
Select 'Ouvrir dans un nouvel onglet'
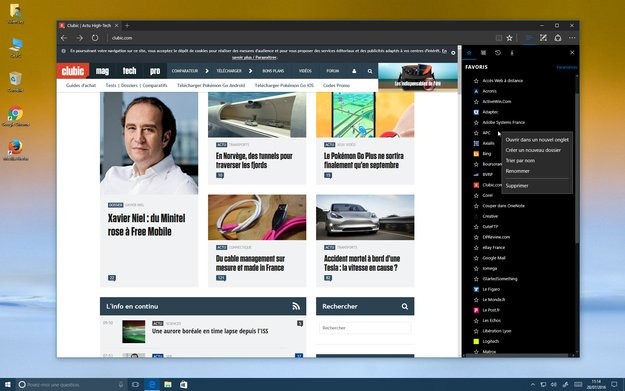click(x=537, y=140)
